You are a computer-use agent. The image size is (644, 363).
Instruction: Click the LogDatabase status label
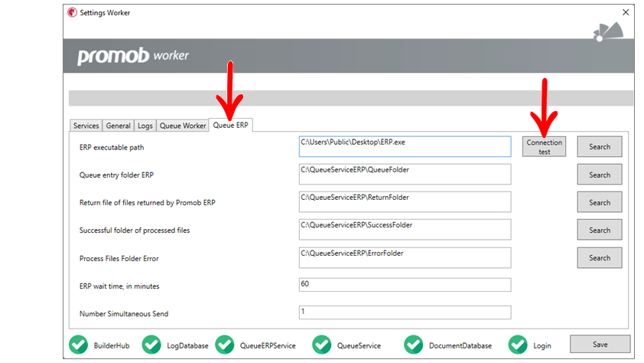click(x=187, y=345)
